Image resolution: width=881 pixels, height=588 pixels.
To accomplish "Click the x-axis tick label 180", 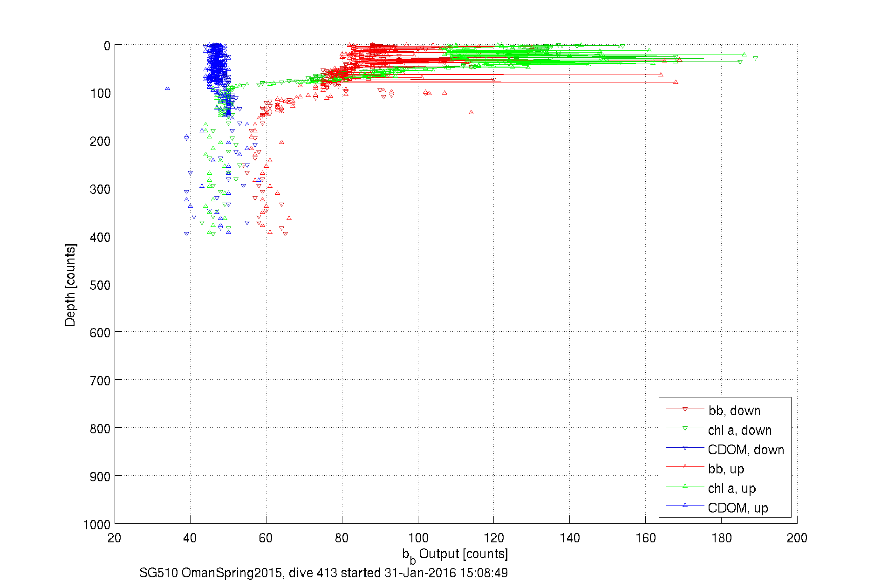I will pos(722,538).
